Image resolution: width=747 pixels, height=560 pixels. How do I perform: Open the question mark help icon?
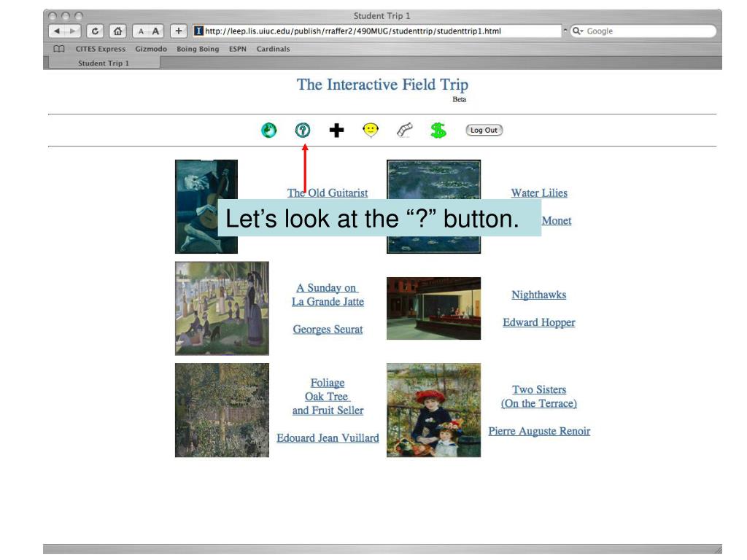click(303, 130)
